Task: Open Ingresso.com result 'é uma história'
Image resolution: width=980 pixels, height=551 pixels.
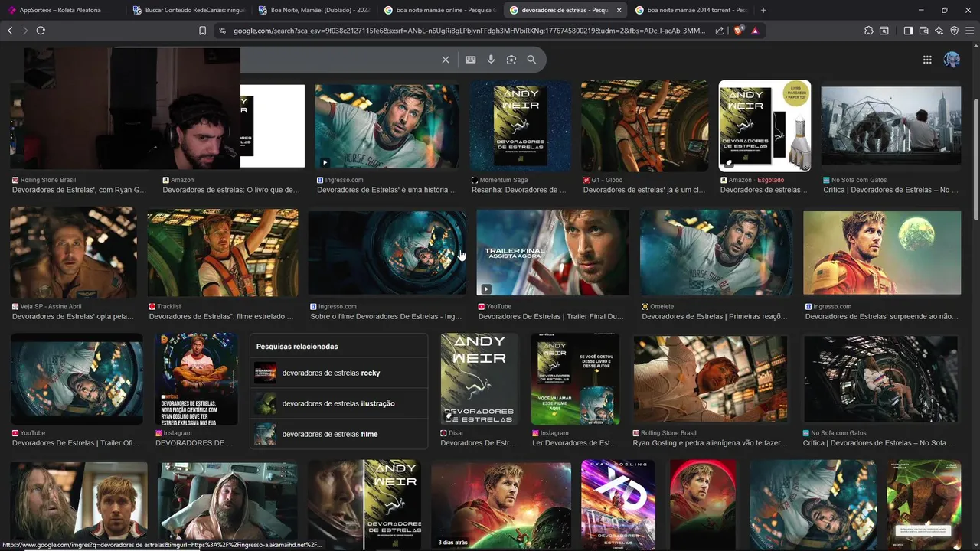Action: [387, 126]
